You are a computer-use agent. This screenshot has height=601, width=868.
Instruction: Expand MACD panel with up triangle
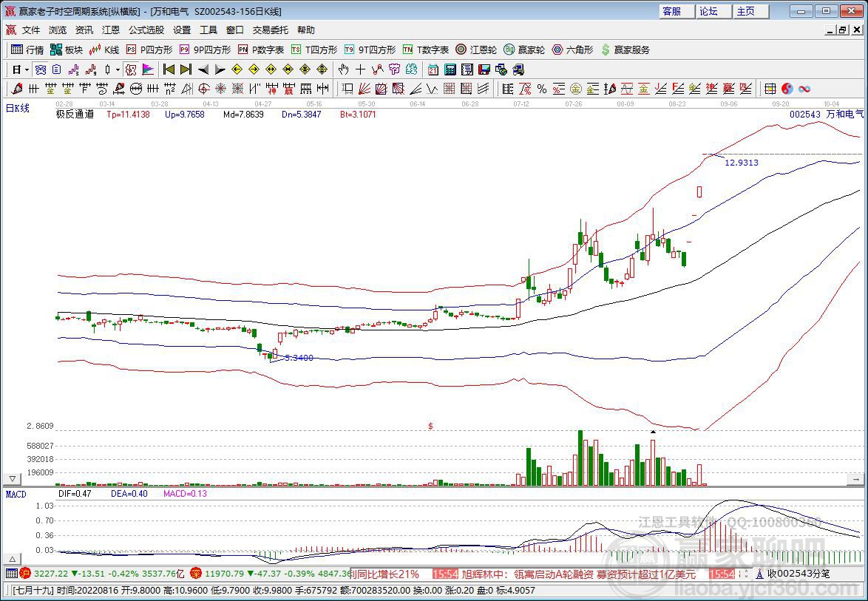tap(12, 559)
